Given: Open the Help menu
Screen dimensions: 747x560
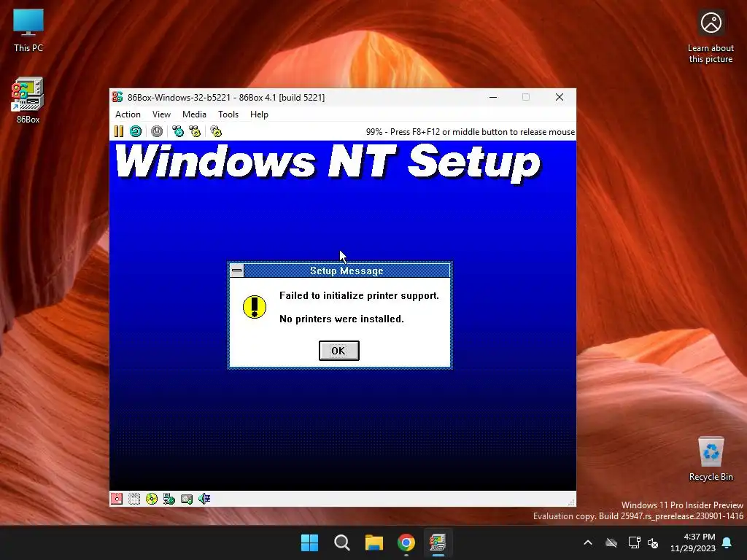Looking at the screenshot, I should [x=259, y=114].
